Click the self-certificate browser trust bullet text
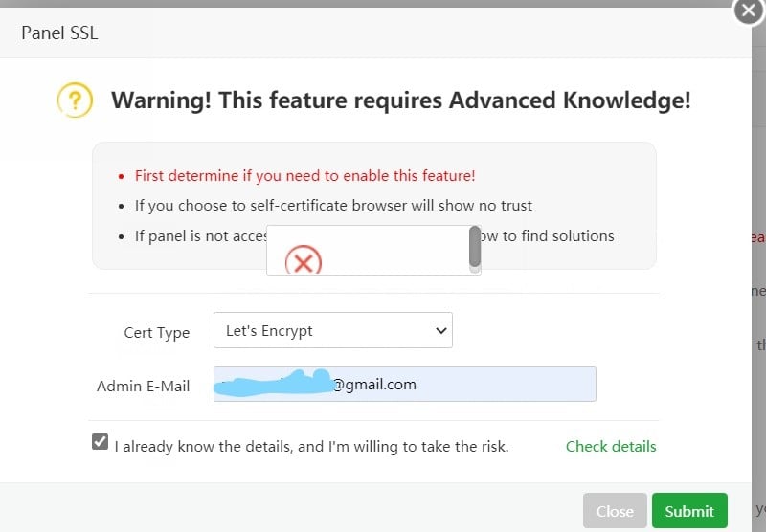The width and height of the screenshot is (766, 532). [x=333, y=205]
